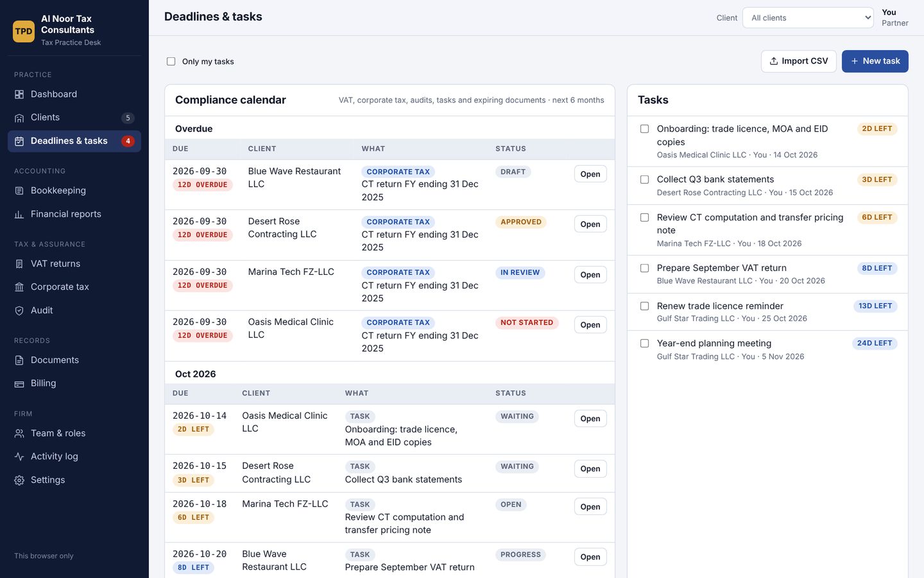
Task: Open Marina Tech In Review CT return
Action: point(590,275)
